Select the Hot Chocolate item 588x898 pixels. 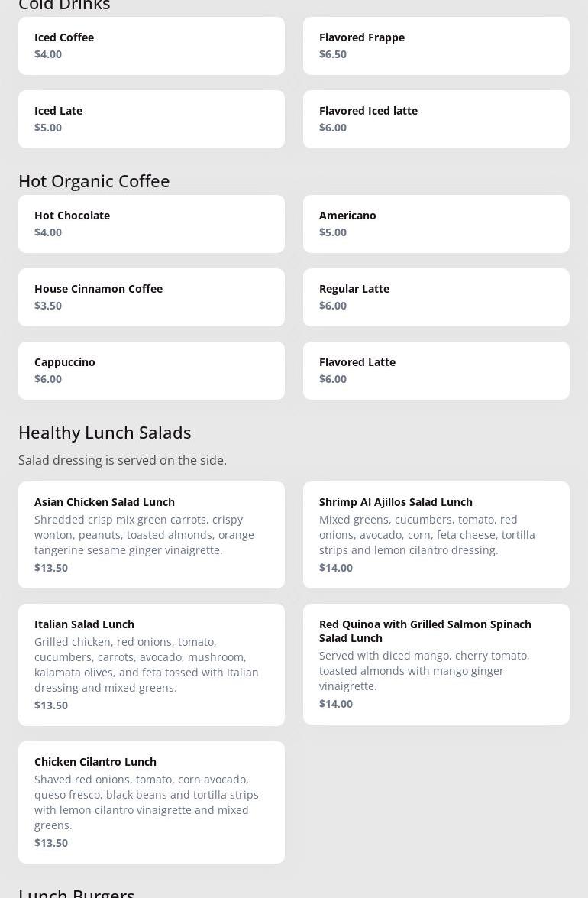click(151, 224)
